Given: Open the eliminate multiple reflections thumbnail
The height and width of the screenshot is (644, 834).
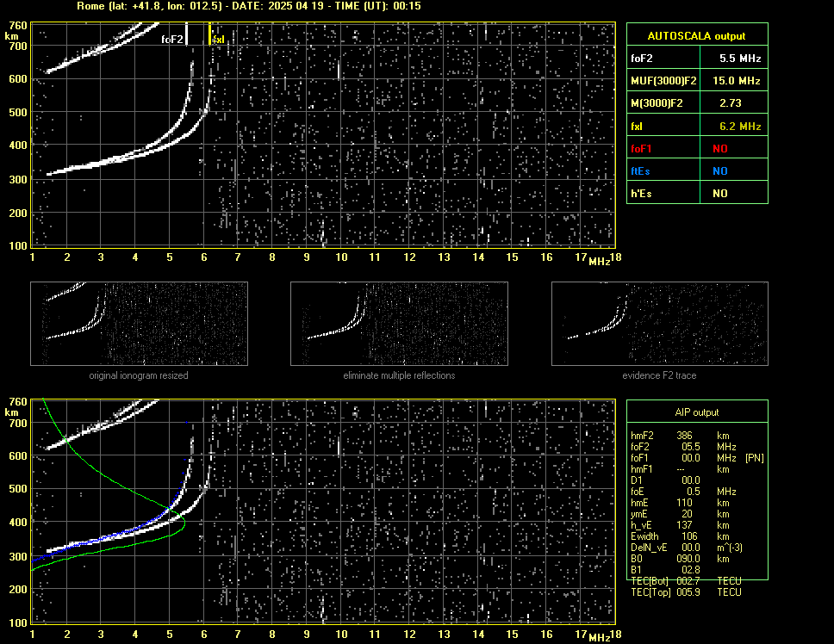Looking at the screenshot, I should click(399, 324).
